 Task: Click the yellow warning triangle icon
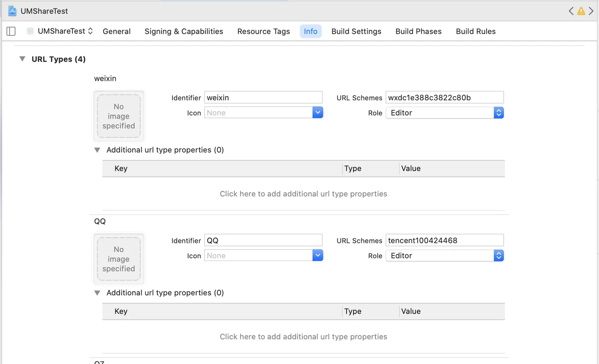click(581, 11)
